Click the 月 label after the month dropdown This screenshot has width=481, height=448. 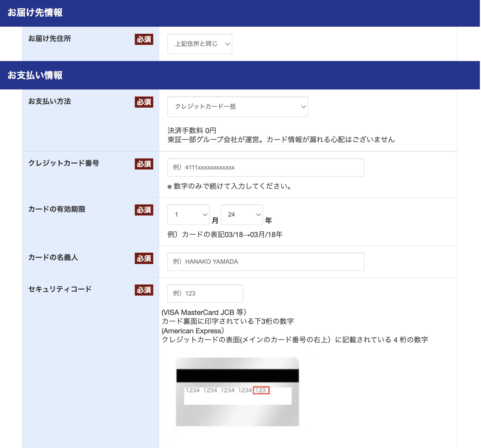pos(215,220)
